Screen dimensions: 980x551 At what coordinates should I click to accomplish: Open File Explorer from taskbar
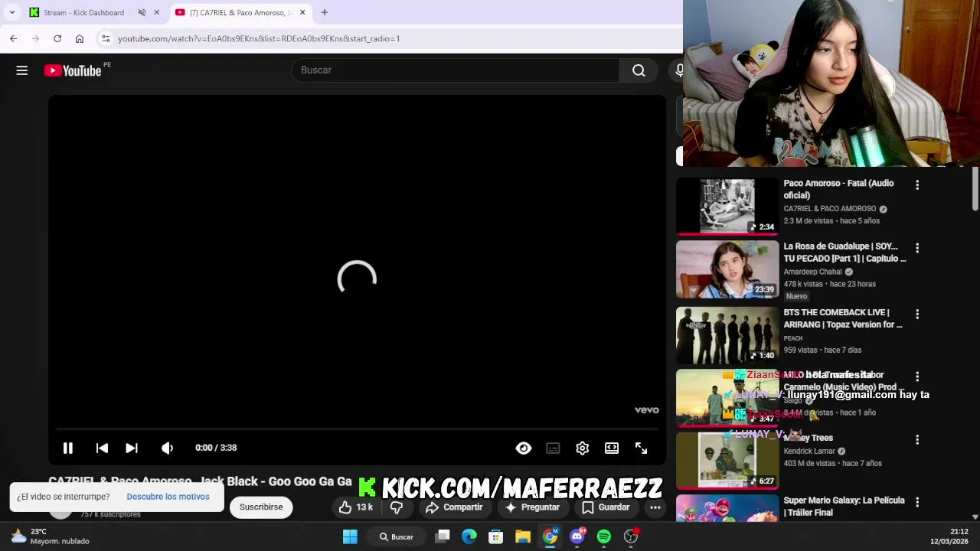pos(523,537)
